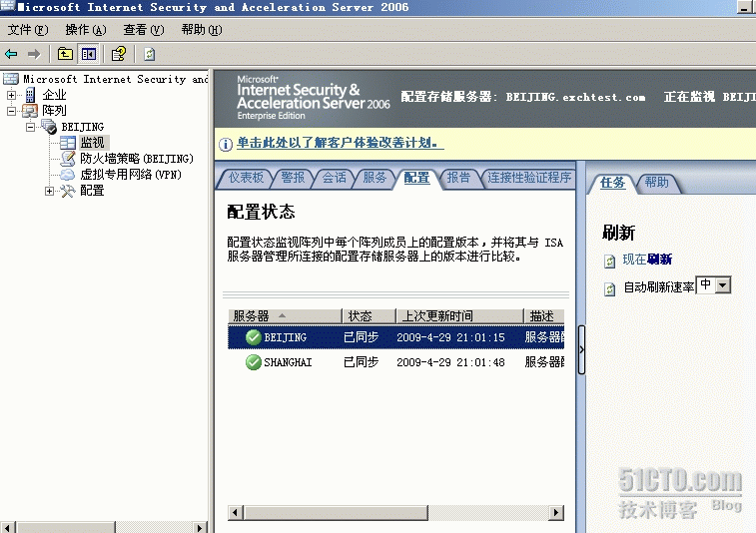
Task: Expand the 企业 tree node
Action: [11, 95]
